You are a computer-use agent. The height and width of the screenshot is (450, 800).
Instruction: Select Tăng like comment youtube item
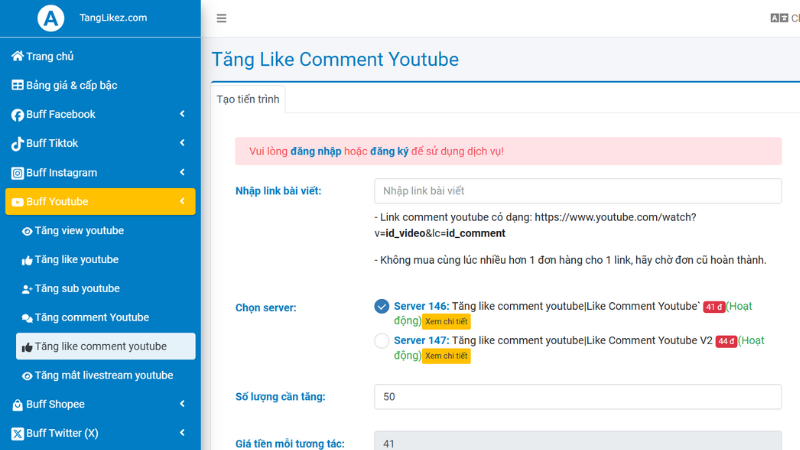105,346
